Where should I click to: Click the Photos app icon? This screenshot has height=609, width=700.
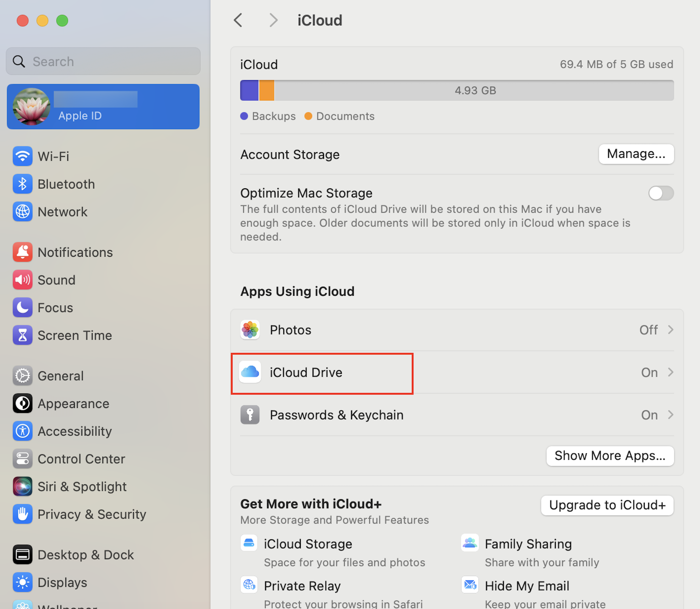pyautogui.click(x=250, y=330)
